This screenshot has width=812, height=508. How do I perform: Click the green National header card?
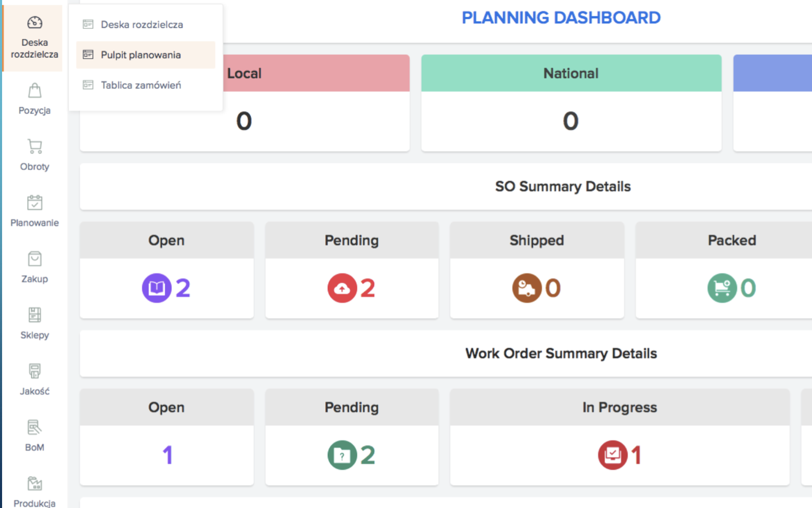pyautogui.click(x=571, y=74)
